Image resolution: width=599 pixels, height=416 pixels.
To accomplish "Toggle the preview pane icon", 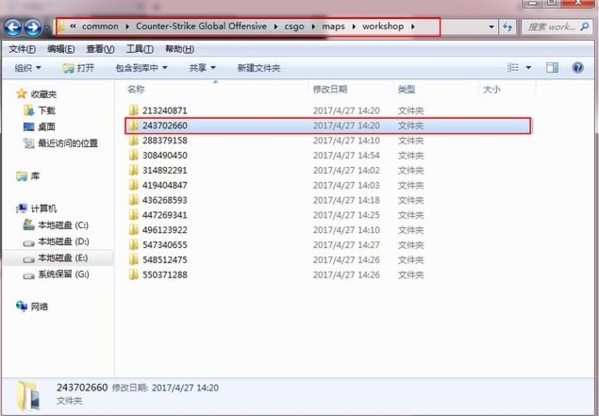I will [x=552, y=68].
